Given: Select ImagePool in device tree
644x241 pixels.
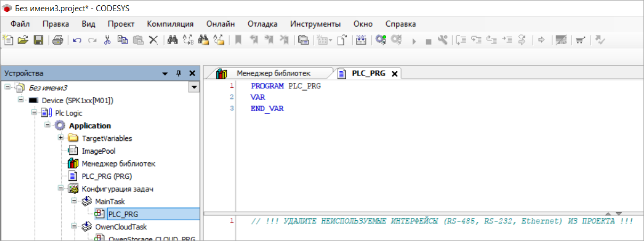Looking at the screenshot, I should tap(98, 151).
